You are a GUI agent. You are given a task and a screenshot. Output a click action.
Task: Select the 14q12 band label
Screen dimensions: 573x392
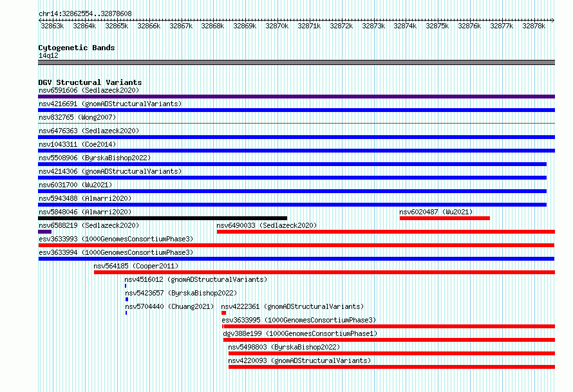tap(48, 55)
